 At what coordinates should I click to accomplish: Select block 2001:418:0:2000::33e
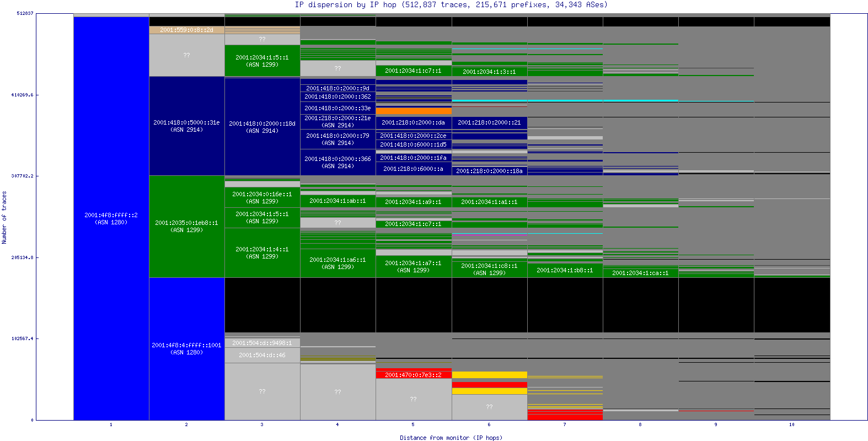tap(337, 108)
